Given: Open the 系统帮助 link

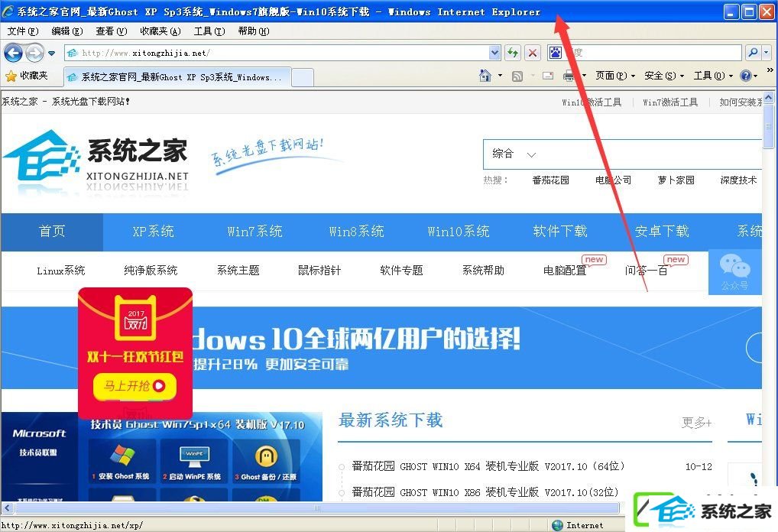Looking at the screenshot, I should tap(483, 271).
